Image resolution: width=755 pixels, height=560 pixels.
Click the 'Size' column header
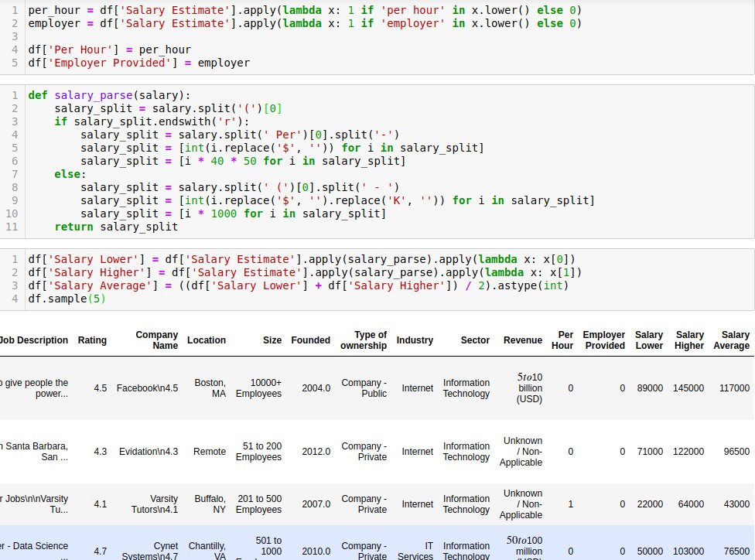tap(272, 340)
